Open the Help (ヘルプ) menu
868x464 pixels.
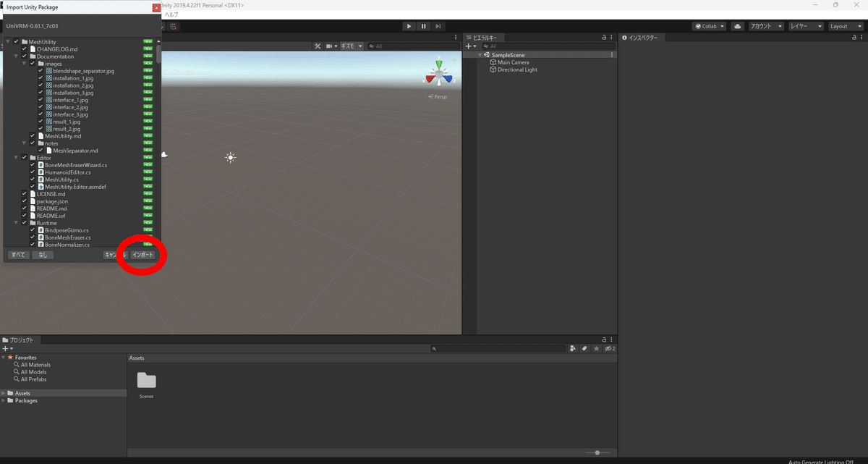click(171, 14)
